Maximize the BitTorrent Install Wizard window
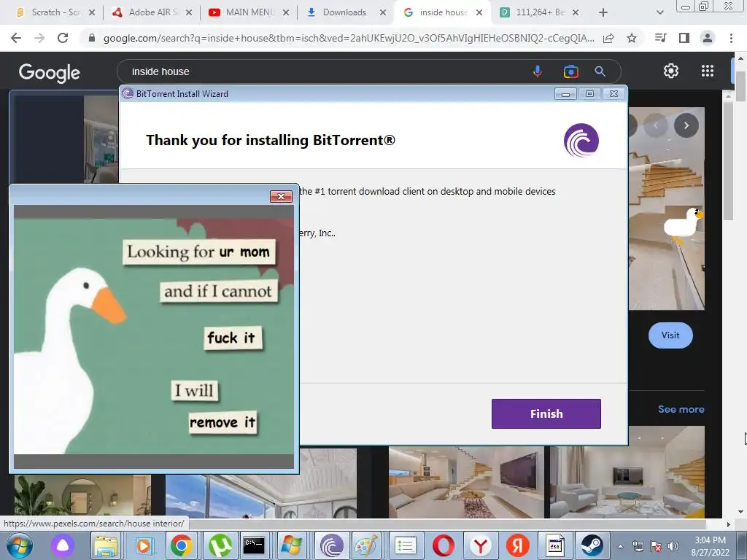The height and width of the screenshot is (560, 747). coord(589,94)
